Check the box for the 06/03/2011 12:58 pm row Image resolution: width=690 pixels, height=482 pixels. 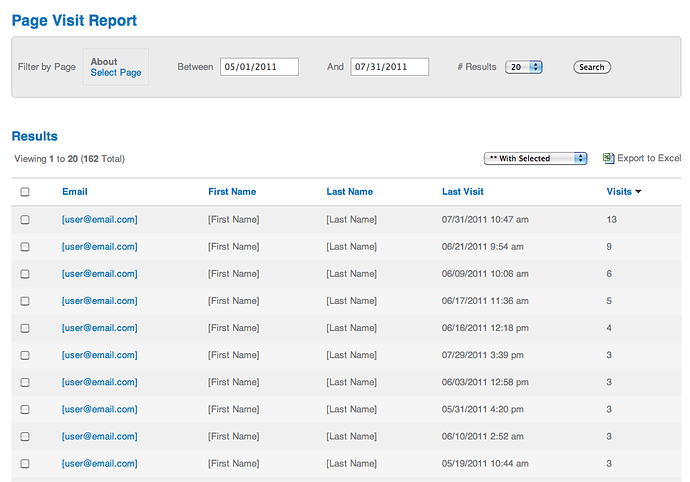[25, 382]
